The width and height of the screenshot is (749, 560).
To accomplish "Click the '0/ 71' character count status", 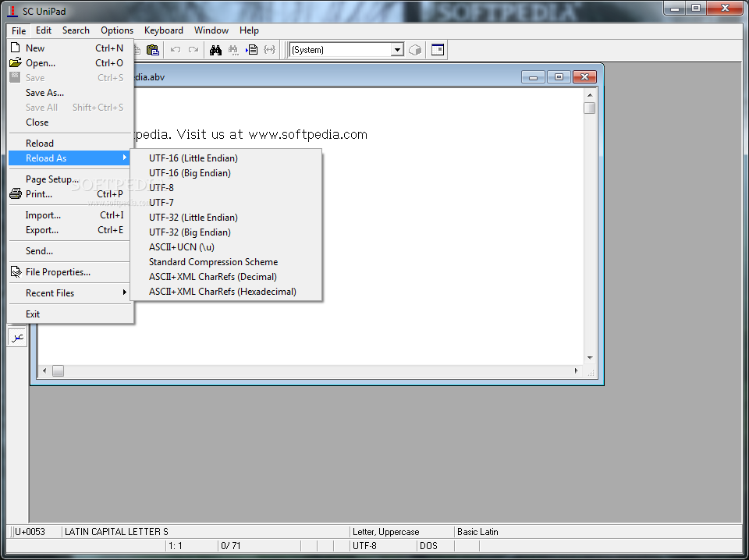I will coord(231,546).
